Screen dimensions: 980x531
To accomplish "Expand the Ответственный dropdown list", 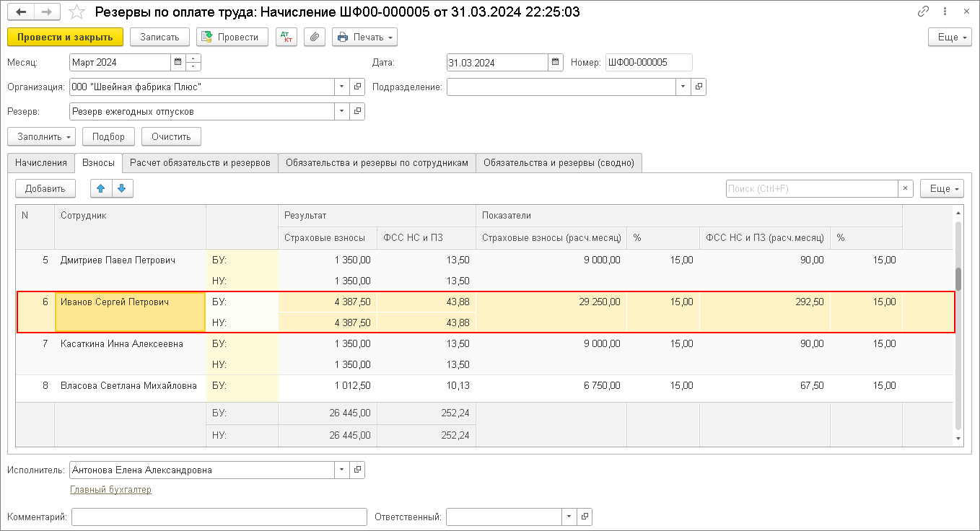I will pos(570,517).
